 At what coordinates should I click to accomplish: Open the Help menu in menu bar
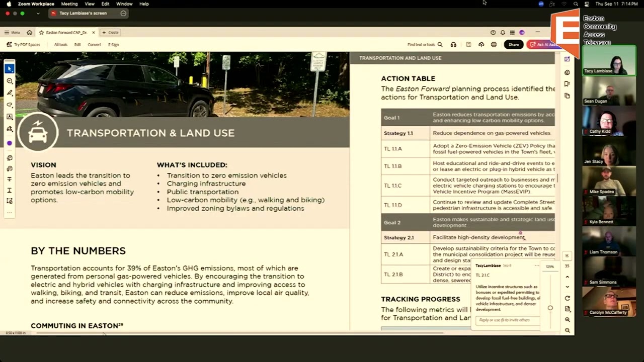point(144,4)
